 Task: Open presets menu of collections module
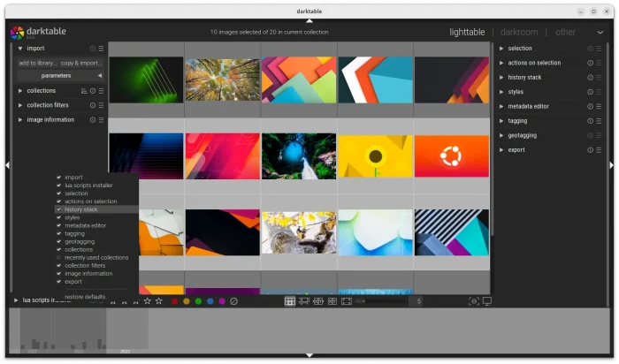(101, 91)
